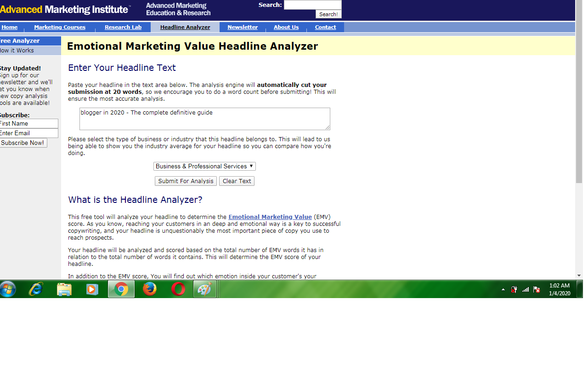Image resolution: width=588 pixels, height=368 pixels.
Task: Select the Headline Analyzer tab
Action: [185, 27]
